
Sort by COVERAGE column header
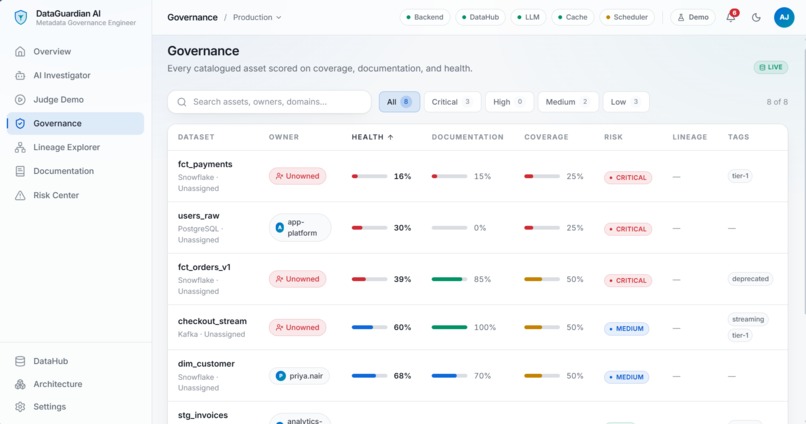[x=546, y=137]
